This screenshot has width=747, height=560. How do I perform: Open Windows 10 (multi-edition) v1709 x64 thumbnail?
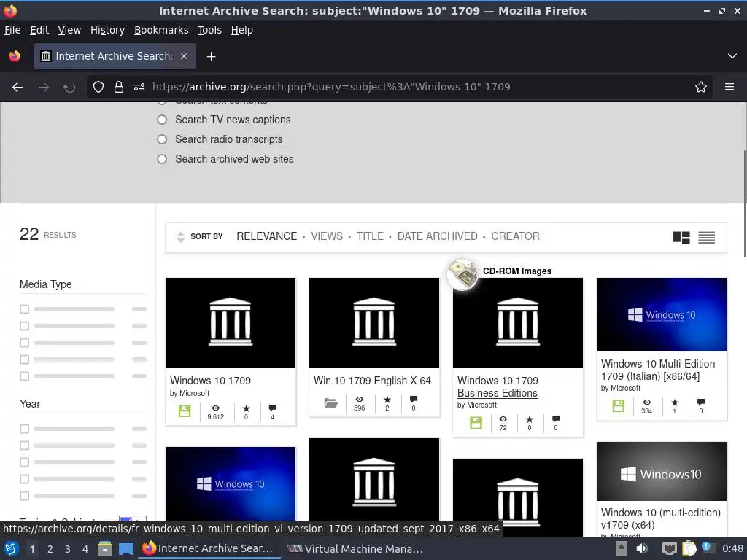pyautogui.click(x=661, y=472)
